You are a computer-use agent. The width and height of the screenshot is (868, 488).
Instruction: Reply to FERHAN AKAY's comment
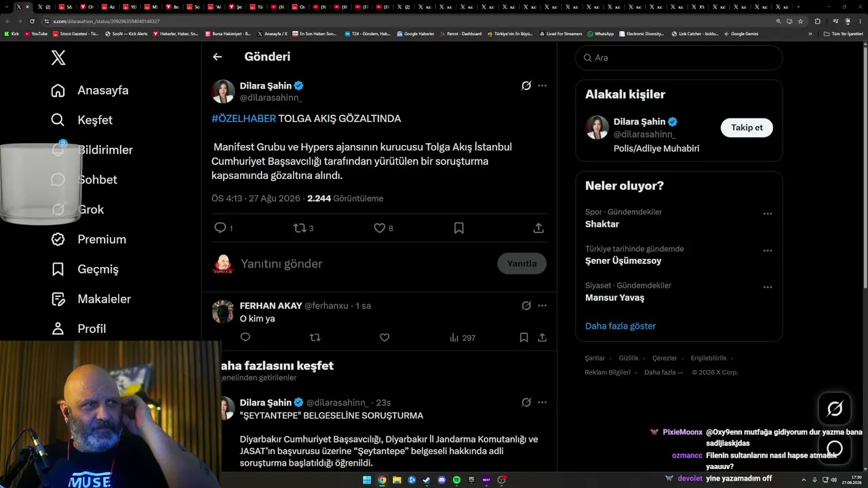[245, 337]
